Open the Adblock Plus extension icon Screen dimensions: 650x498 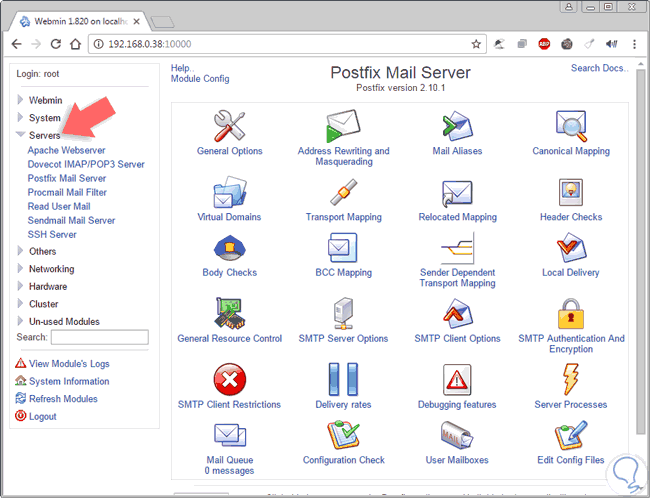click(544, 44)
